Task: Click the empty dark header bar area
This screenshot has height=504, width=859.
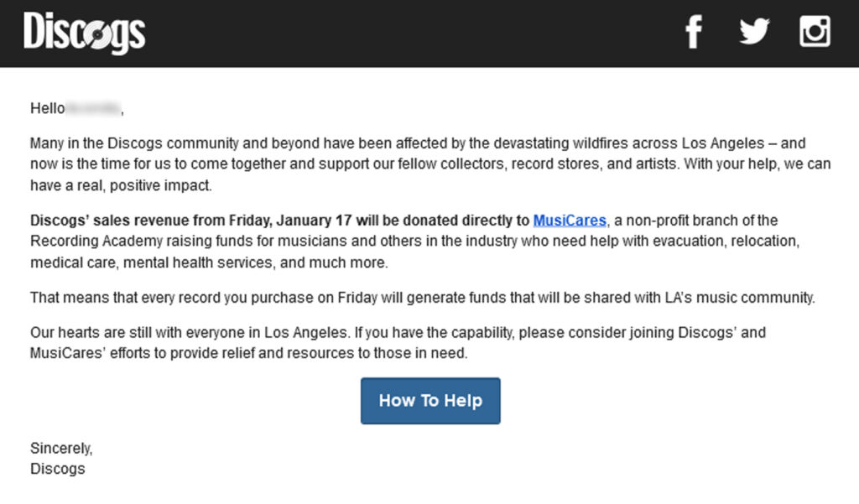Action: point(419,34)
